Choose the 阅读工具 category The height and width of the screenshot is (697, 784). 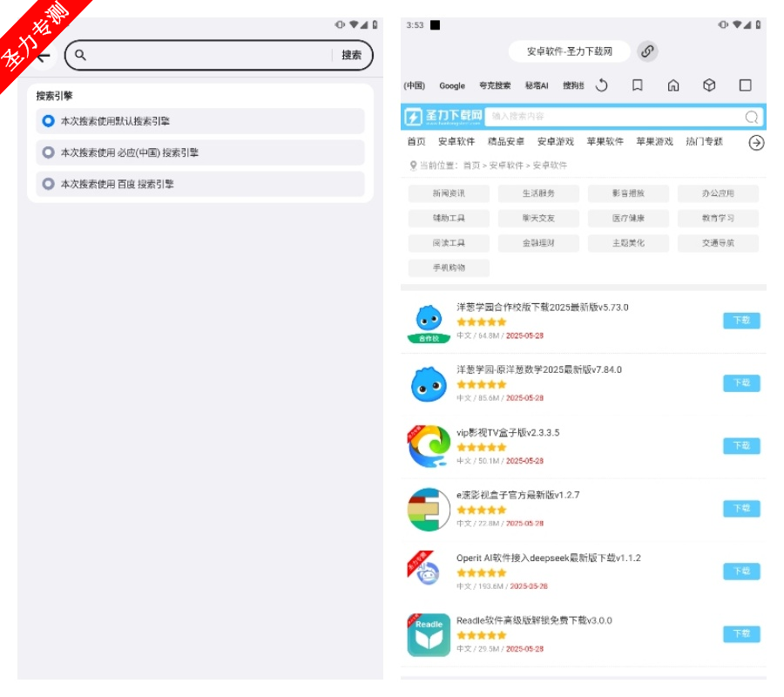pyautogui.click(x=449, y=243)
